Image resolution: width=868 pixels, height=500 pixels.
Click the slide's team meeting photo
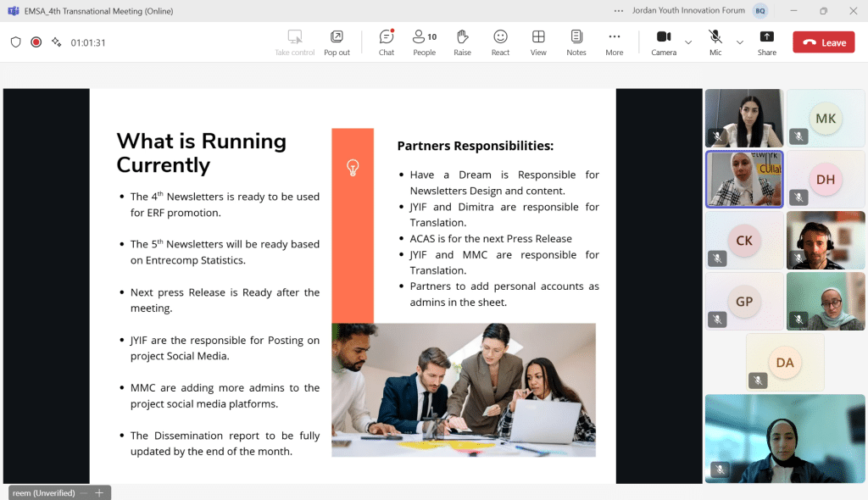pos(464,390)
